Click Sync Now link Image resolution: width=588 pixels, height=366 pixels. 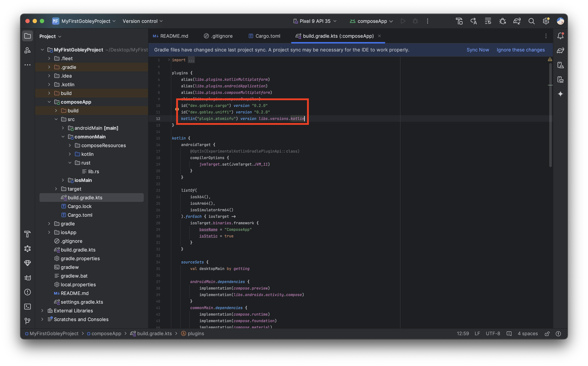pos(477,50)
